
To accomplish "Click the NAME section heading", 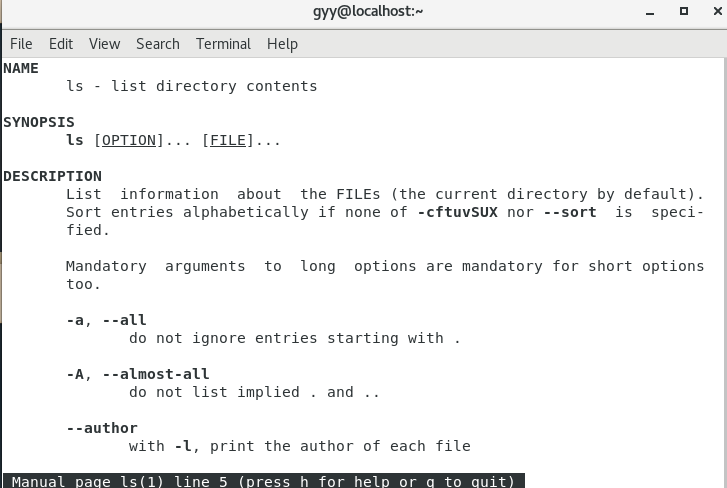I will (x=21, y=69).
